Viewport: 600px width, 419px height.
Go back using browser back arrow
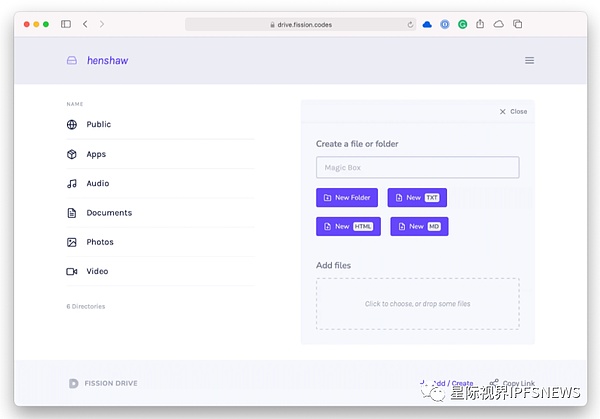(x=85, y=24)
